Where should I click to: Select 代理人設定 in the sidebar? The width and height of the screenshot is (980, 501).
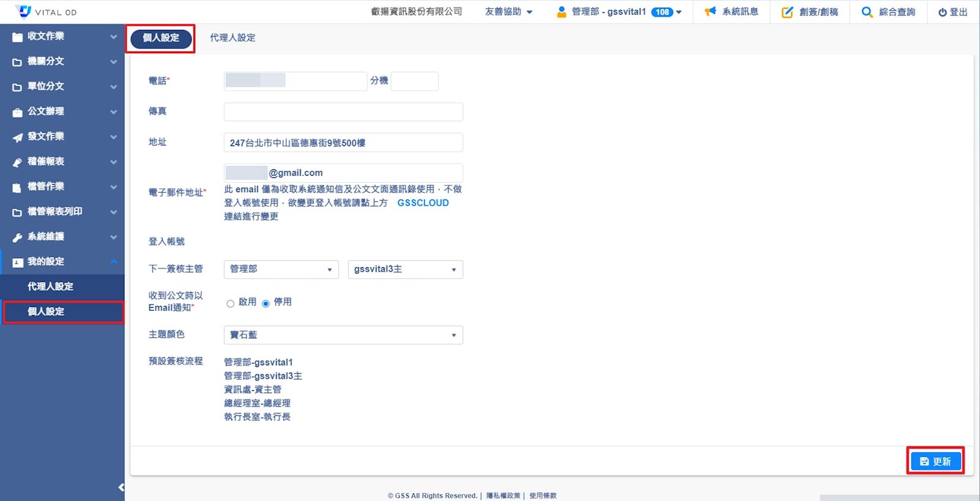click(50, 286)
